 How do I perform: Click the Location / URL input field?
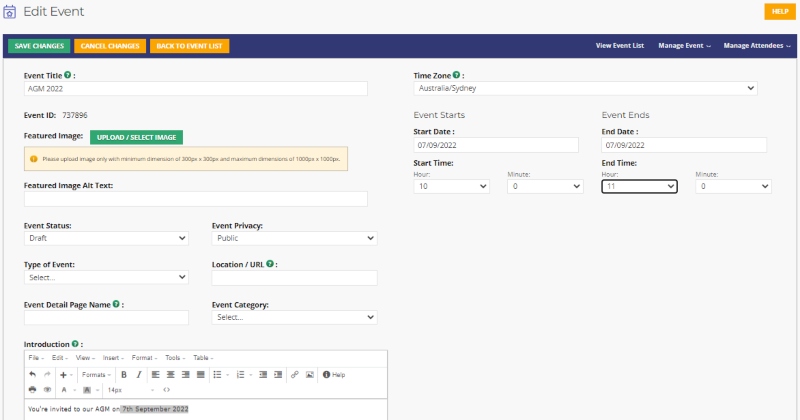(x=294, y=278)
